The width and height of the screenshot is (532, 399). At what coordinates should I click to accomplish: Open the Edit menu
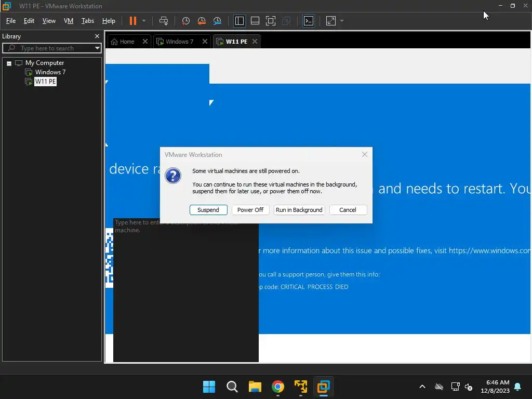pyautogui.click(x=29, y=21)
